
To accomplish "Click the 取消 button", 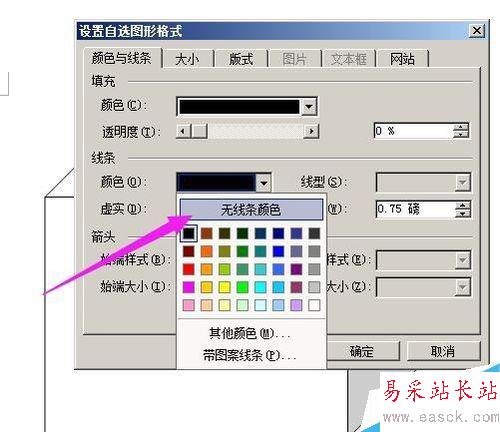I will [x=443, y=351].
